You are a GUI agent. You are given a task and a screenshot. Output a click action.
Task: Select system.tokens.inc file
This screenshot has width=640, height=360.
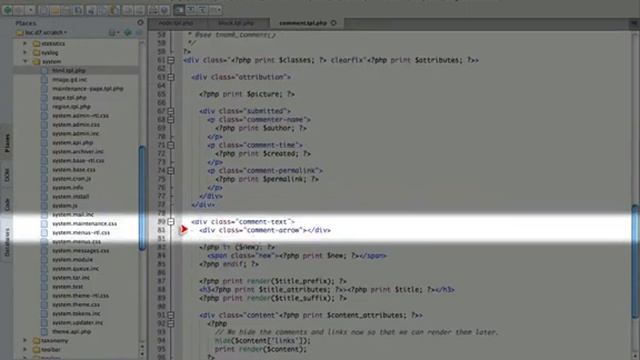click(76, 313)
